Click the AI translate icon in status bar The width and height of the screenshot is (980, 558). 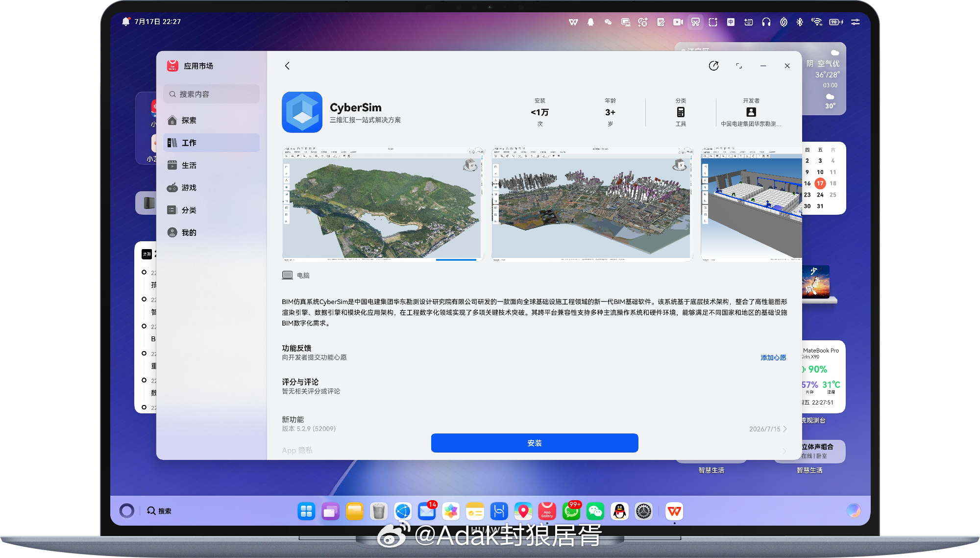click(643, 22)
